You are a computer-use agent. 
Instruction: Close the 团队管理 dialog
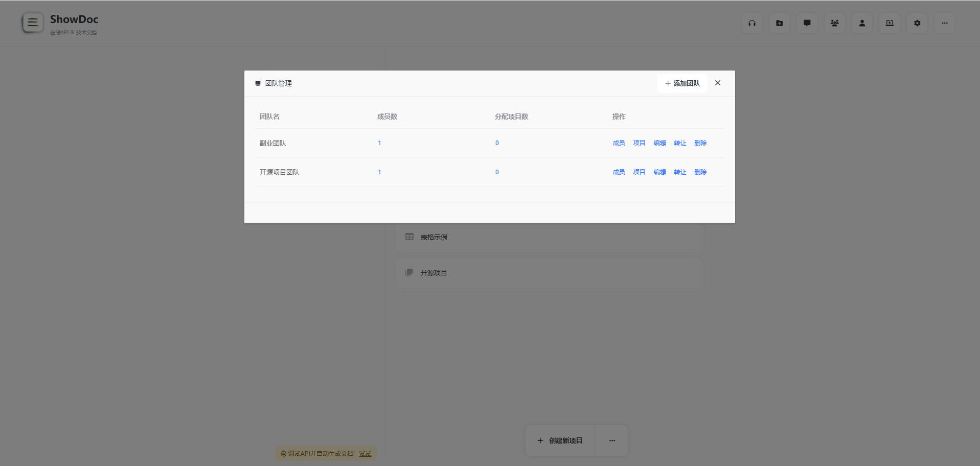[x=718, y=83]
